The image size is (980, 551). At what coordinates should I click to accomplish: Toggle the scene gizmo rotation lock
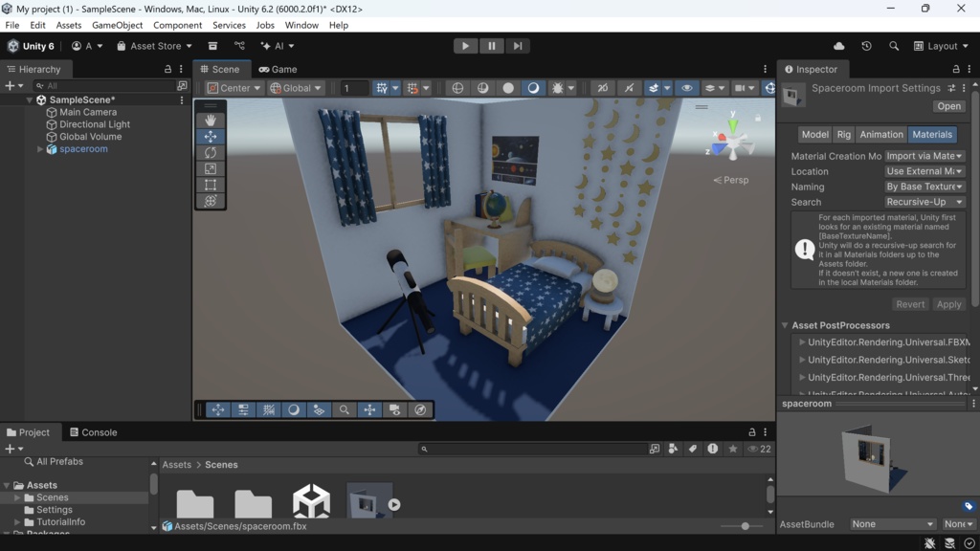click(x=758, y=118)
